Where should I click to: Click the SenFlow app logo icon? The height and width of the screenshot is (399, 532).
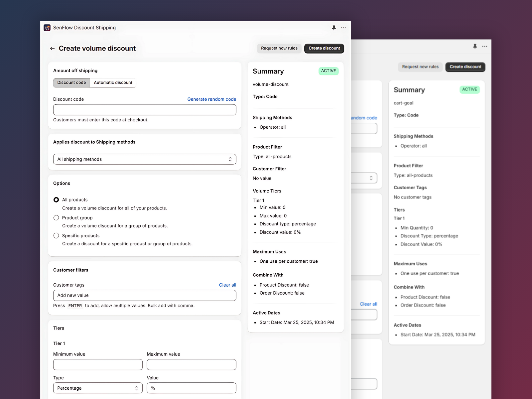[x=47, y=28]
